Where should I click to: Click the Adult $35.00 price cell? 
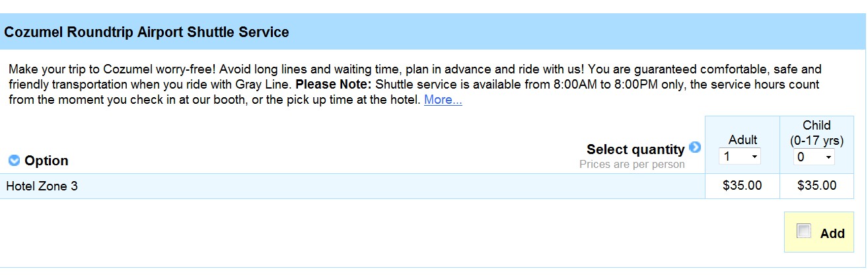tap(742, 186)
